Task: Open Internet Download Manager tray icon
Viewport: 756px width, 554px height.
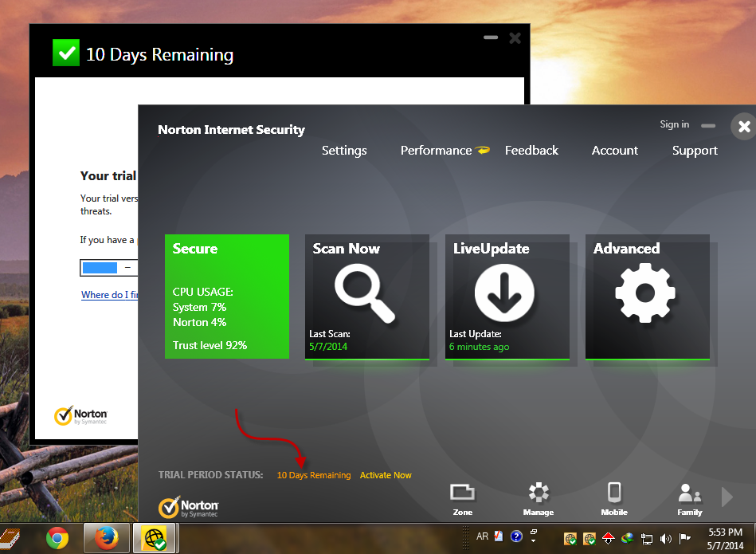Action: click(x=627, y=538)
